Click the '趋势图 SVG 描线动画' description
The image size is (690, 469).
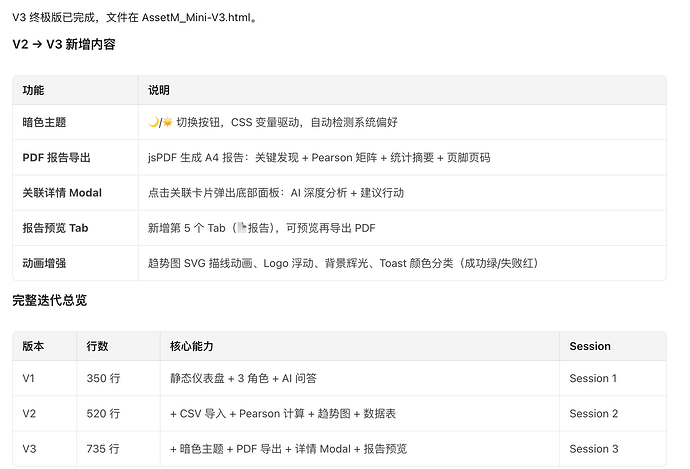click(x=402, y=263)
